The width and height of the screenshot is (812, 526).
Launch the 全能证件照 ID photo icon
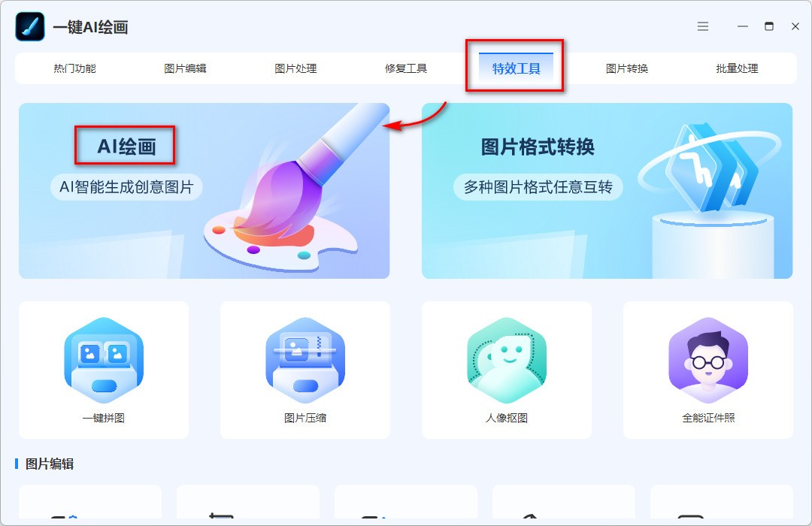[x=708, y=361]
